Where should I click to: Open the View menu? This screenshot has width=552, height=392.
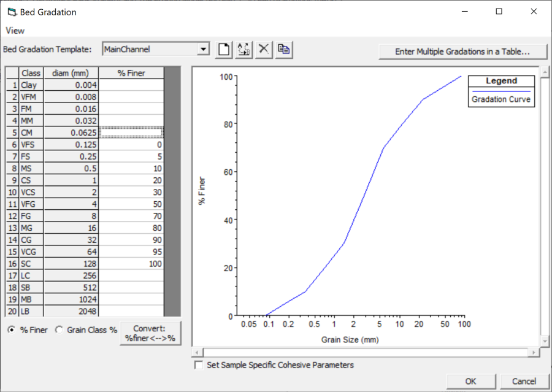click(15, 30)
